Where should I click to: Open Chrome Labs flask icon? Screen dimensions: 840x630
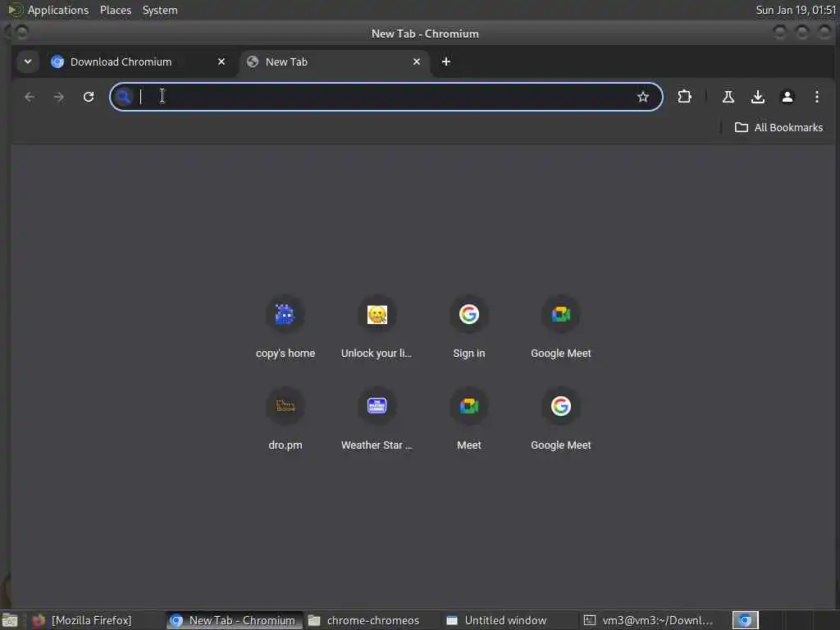coord(728,97)
